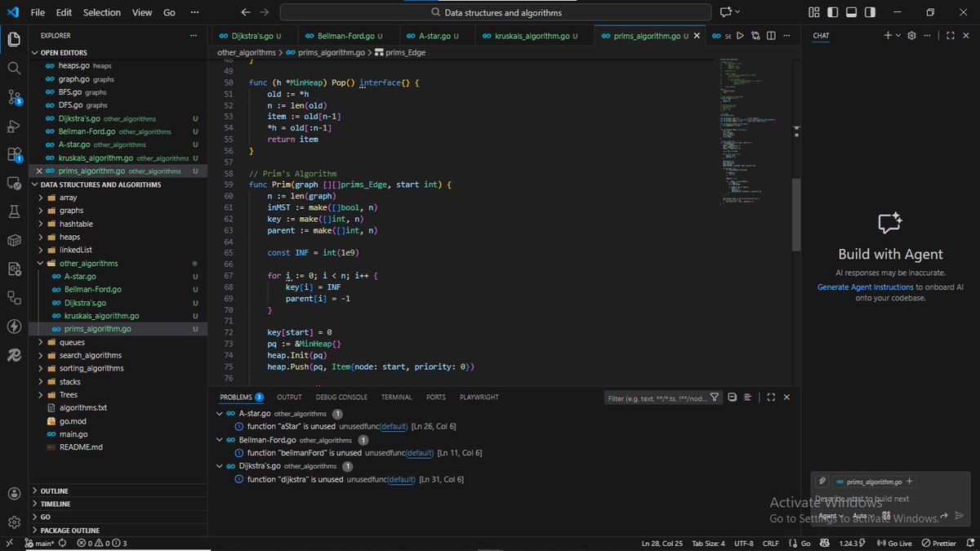Open the Auto model dropdown
This screenshot has height=551, width=980.
(864, 516)
